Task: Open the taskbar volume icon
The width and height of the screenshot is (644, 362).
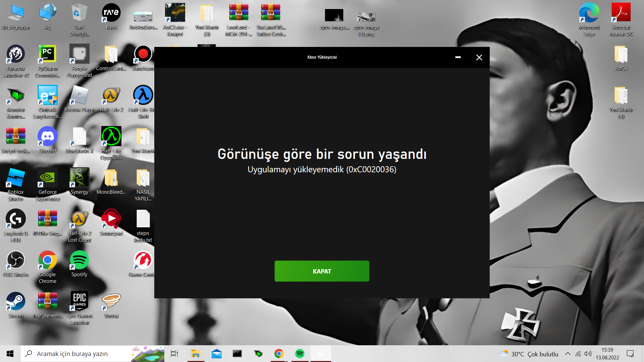Action: (x=588, y=354)
